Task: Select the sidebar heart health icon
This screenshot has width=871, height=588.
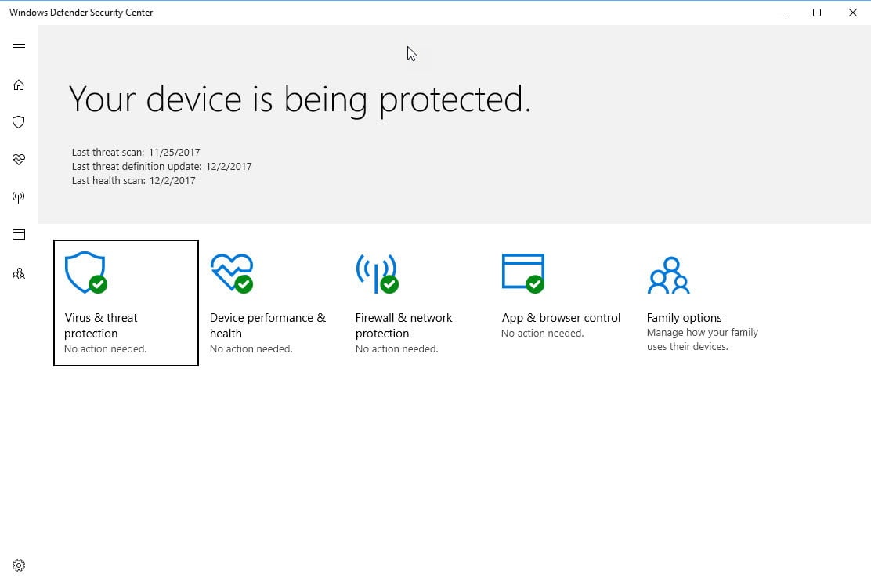Action: pyautogui.click(x=19, y=160)
